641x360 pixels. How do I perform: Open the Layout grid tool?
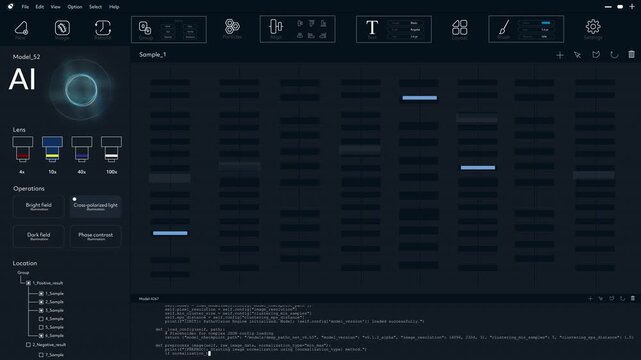pos(459,27)
